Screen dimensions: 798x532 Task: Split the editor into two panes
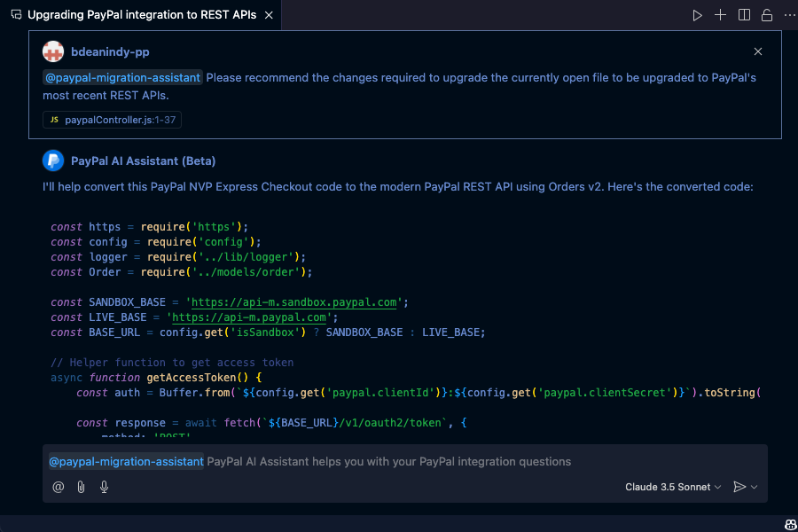pos(743,14)
